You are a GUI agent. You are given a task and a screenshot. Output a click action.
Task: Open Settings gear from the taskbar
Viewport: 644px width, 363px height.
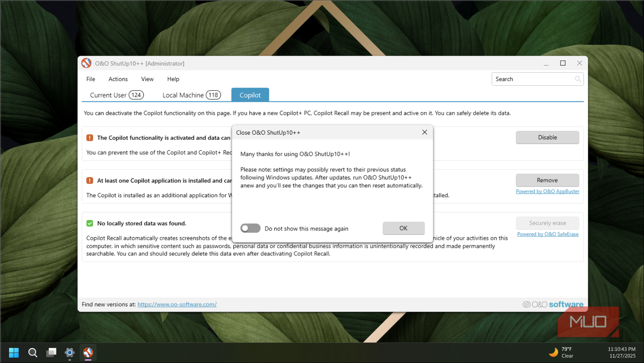(x=69, y=353)
